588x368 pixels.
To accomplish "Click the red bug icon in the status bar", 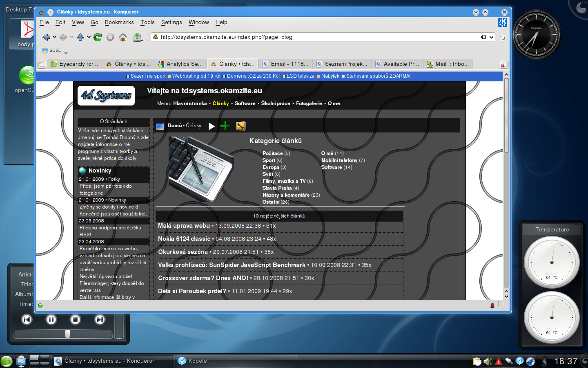I will [492, 305].
